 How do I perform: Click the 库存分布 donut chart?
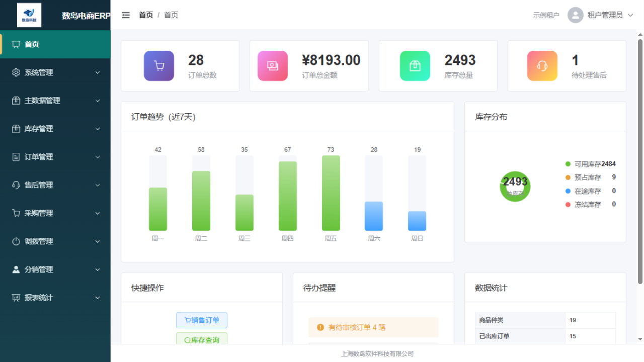coord(515,187)
